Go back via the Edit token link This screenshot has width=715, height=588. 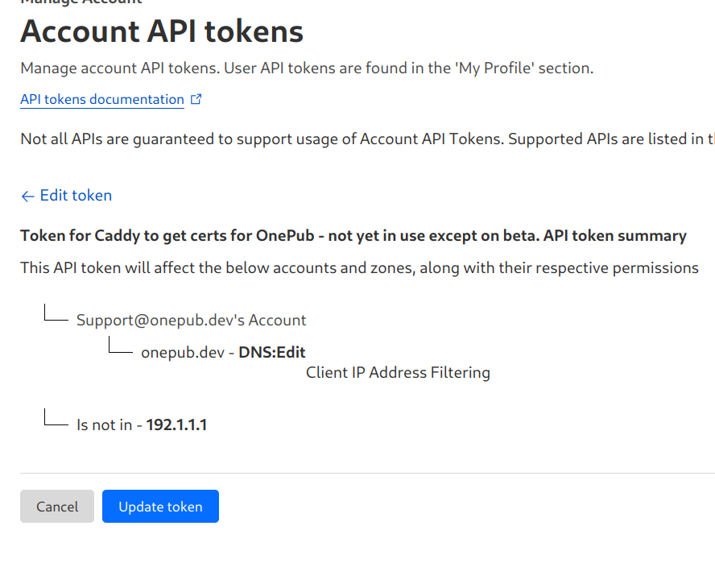(x=76, y=196)
